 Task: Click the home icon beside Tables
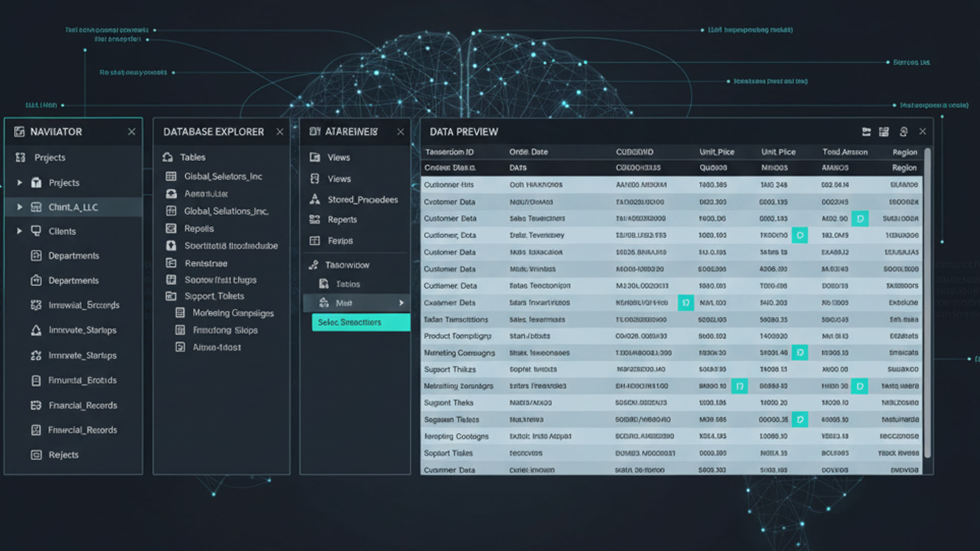[167, 157]
